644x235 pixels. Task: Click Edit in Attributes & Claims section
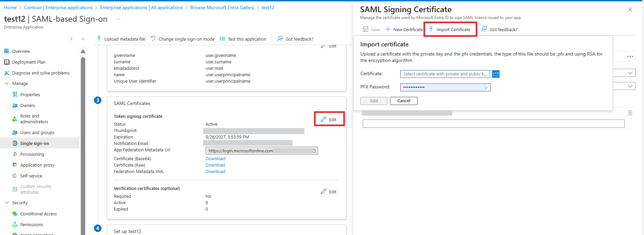(x=329, y=46)
